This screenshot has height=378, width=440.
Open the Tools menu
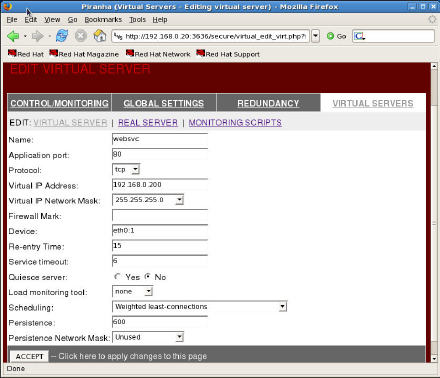pyautogui.click(x=137, y=20)
